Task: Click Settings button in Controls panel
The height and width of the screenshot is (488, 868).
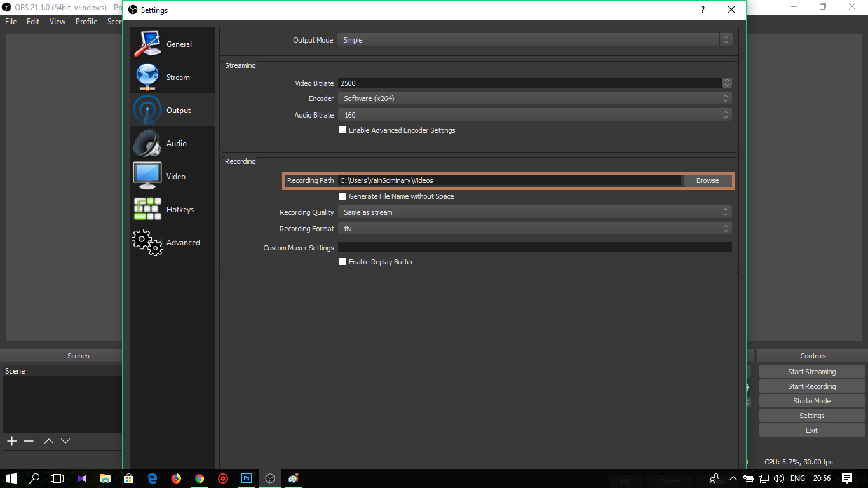Action: pyautogui.click(x=812, y=416)
